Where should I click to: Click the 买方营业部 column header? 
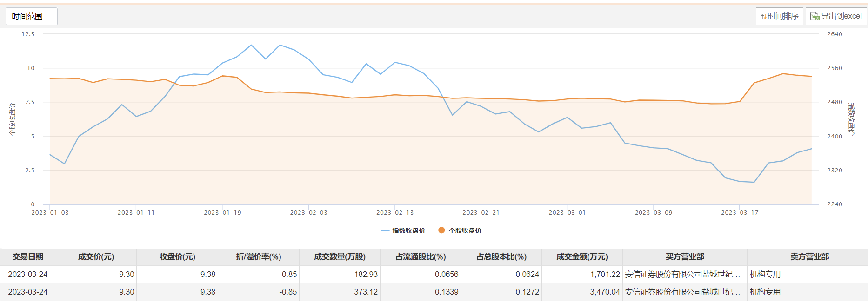click(685, 257)
